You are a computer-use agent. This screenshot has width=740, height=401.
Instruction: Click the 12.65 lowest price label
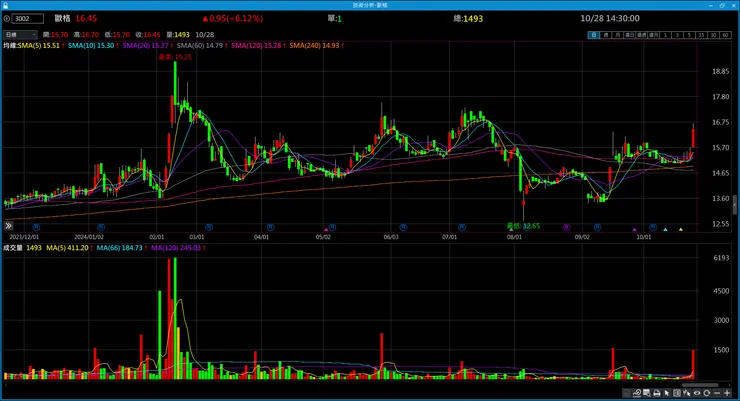coord(523,226)
